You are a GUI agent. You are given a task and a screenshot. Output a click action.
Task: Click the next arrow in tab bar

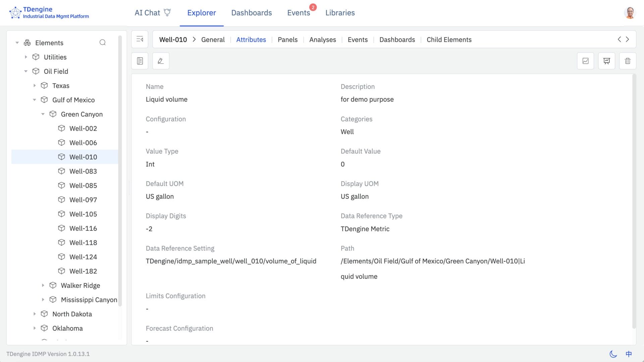[627, 39]
